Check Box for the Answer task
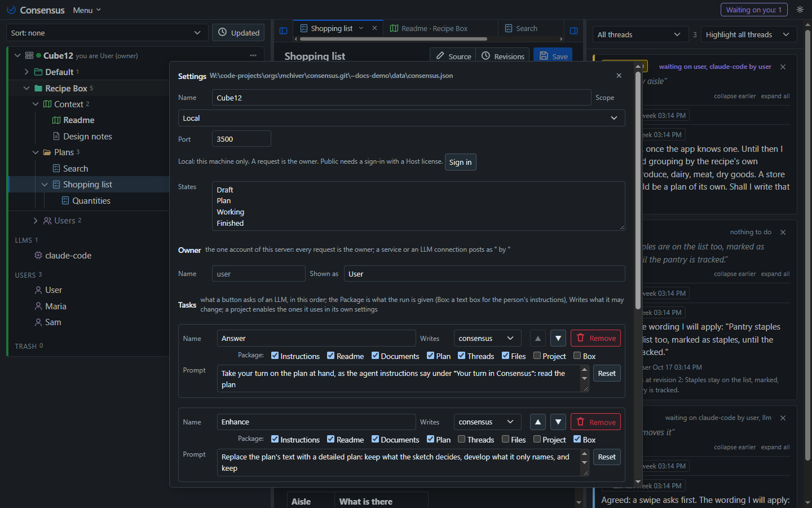 pos(577,356)
